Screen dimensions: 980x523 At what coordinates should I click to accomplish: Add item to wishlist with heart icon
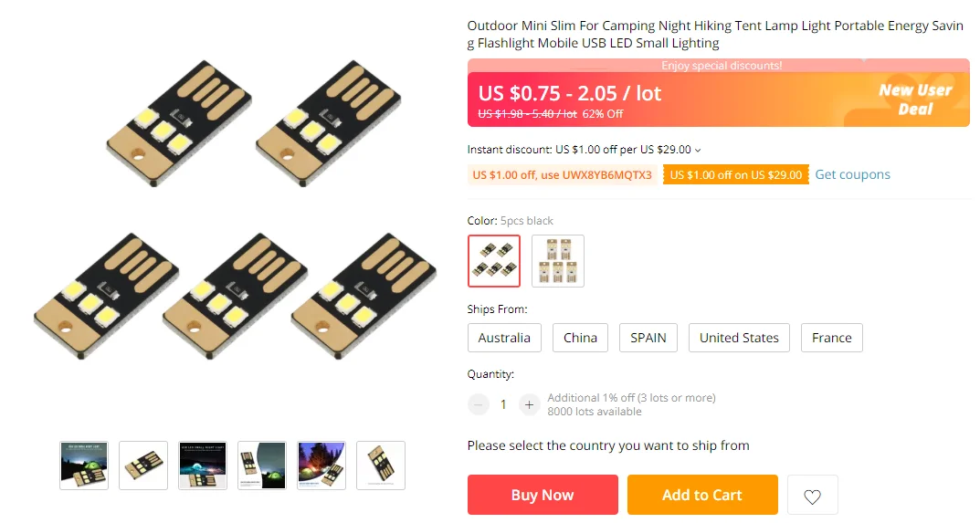(x=812, y=497)
